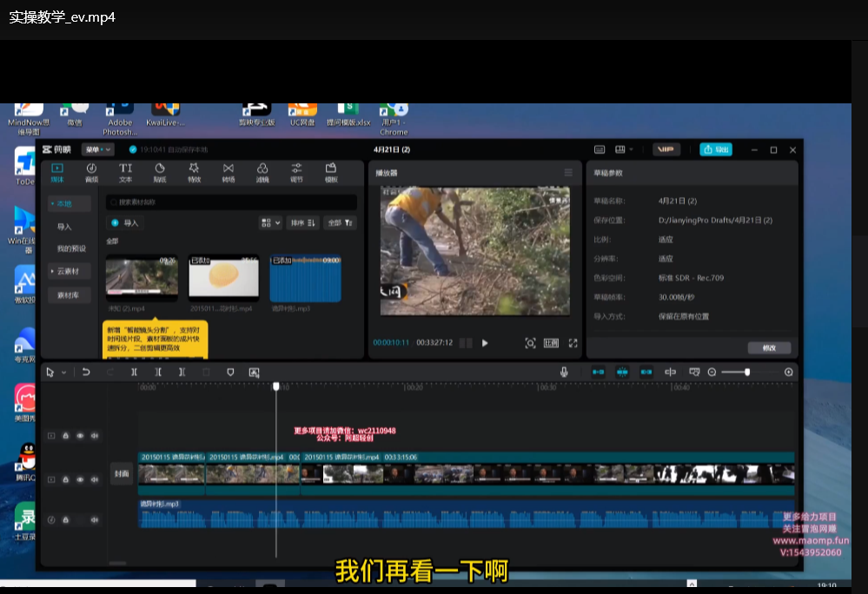This screenshot has width=868, height=594.
Task: Undo the last action in timeline toolbar
Action: coord(86,373)
